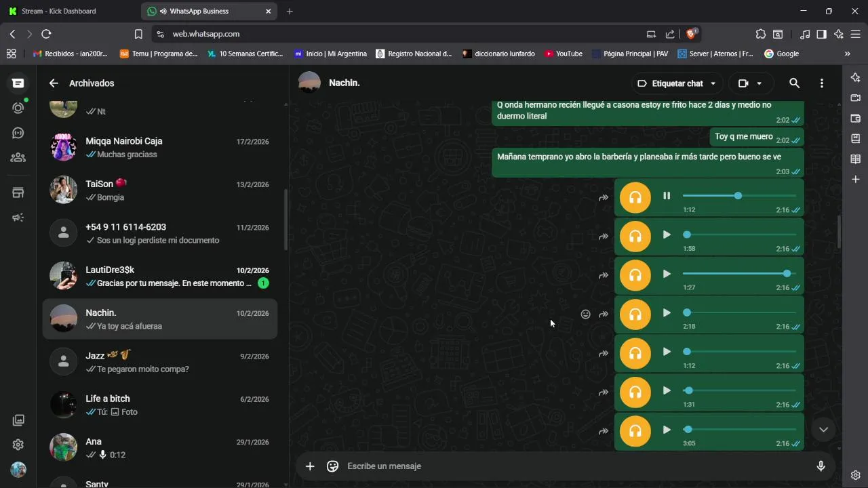React with emoji to 2:18 voice message
The height and width of the screenshot is (488, 868).
tap(586, 314)
